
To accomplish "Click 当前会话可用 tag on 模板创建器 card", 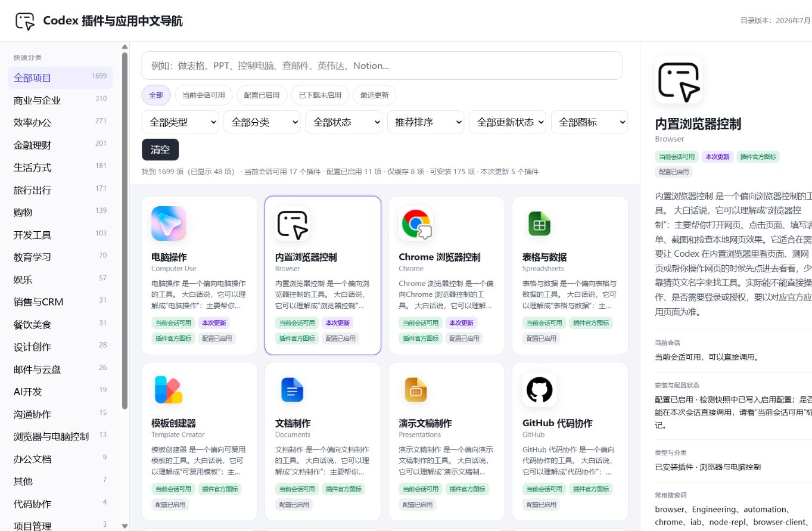I will click(173, 489).
